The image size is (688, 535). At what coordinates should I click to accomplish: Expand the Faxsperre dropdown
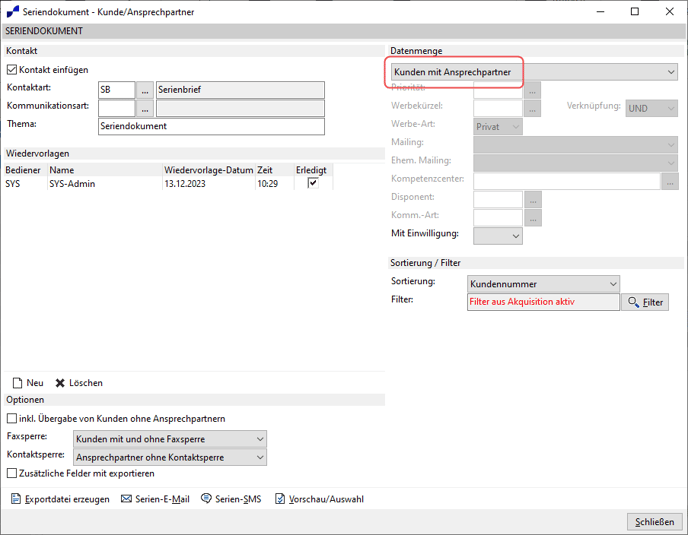click(170, 439)
